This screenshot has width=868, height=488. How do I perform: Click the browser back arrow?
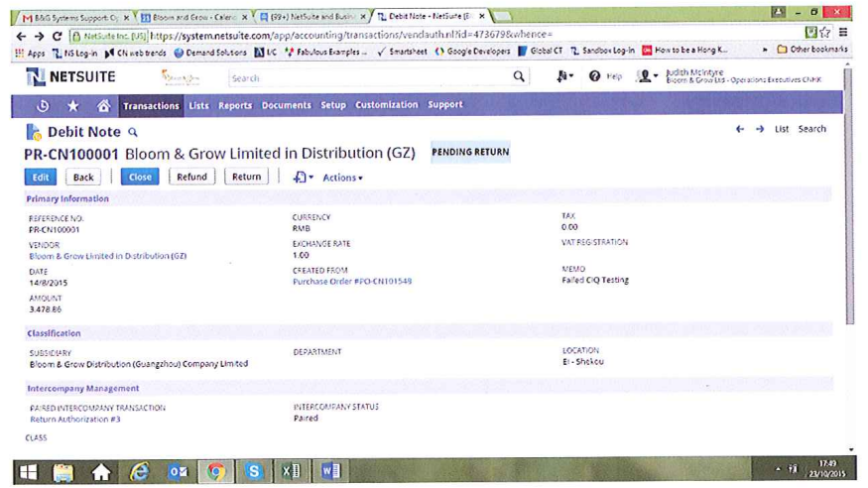[x=21, y=36]
